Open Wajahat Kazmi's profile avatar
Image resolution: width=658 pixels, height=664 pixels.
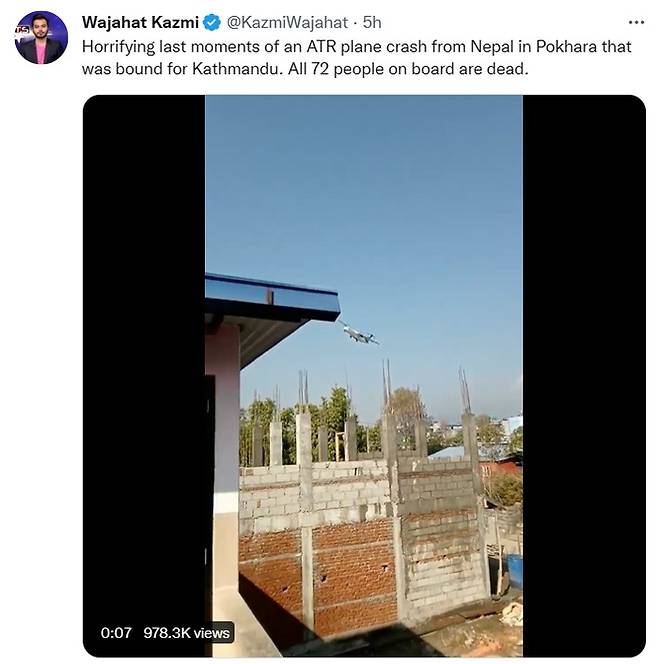pos(41,38)
